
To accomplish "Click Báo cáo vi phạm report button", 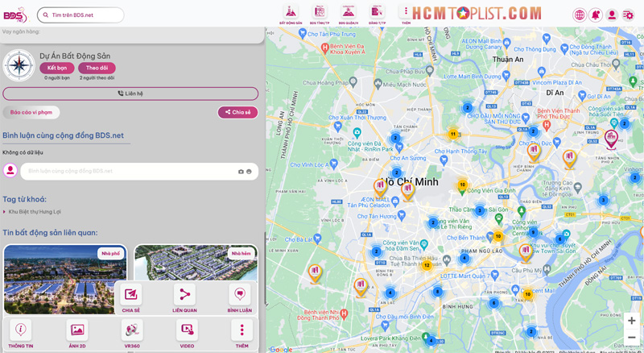I will click(x=31, y=113).
